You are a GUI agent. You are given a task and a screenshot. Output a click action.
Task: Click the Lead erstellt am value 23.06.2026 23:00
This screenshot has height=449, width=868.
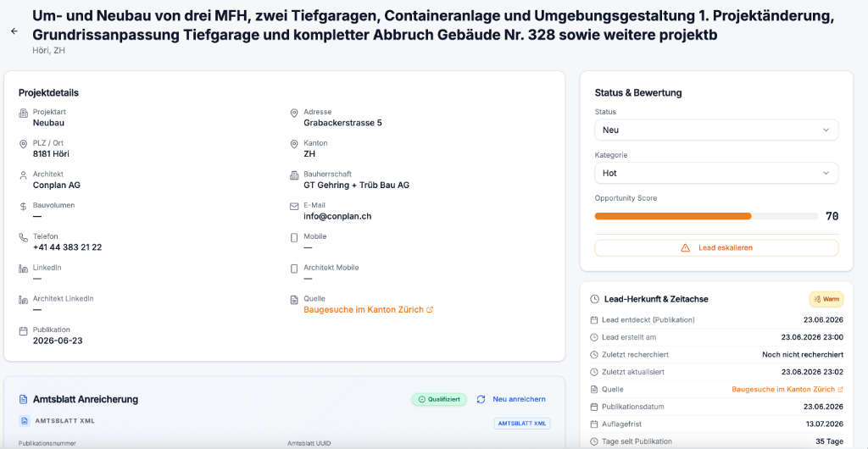click(x=812, y=337)
